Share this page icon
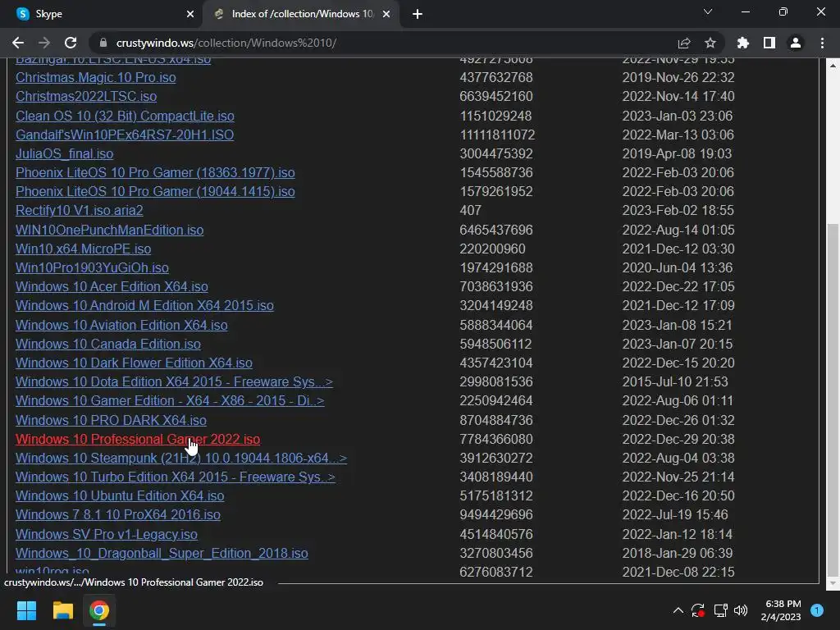The width and height of the screenshot is (840, 630). (x=683, y=43)
